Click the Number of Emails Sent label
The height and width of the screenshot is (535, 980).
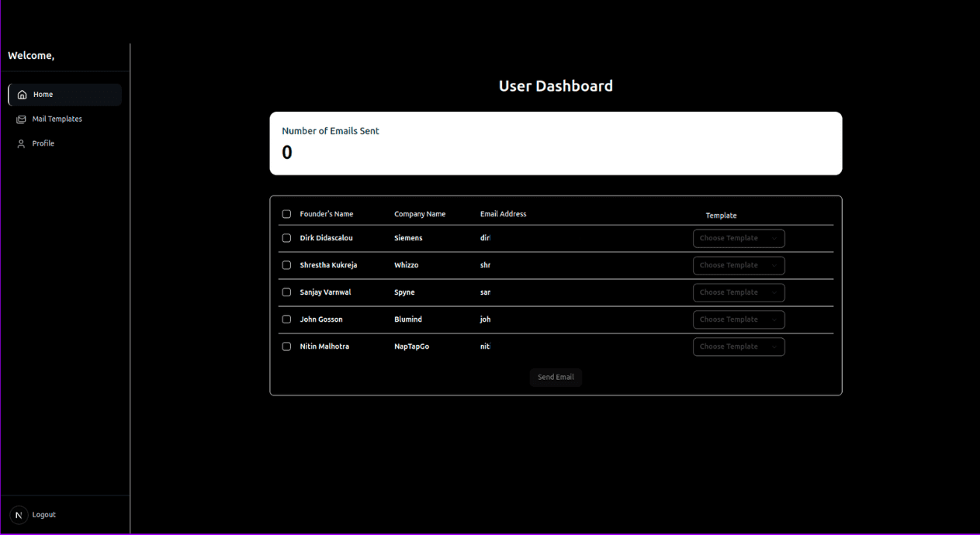331,131
